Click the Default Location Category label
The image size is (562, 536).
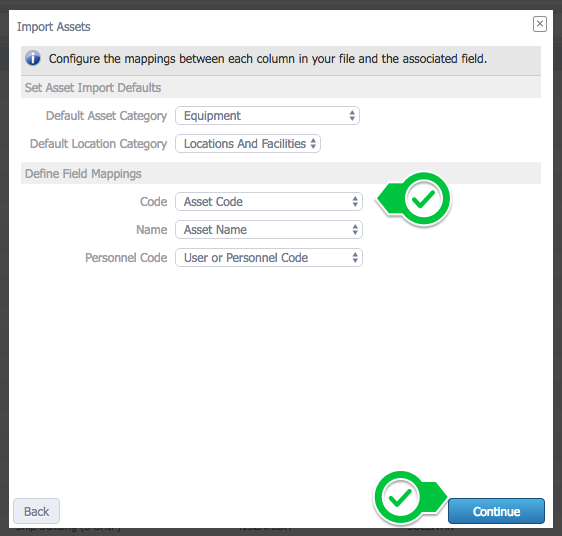coord(99,144)
